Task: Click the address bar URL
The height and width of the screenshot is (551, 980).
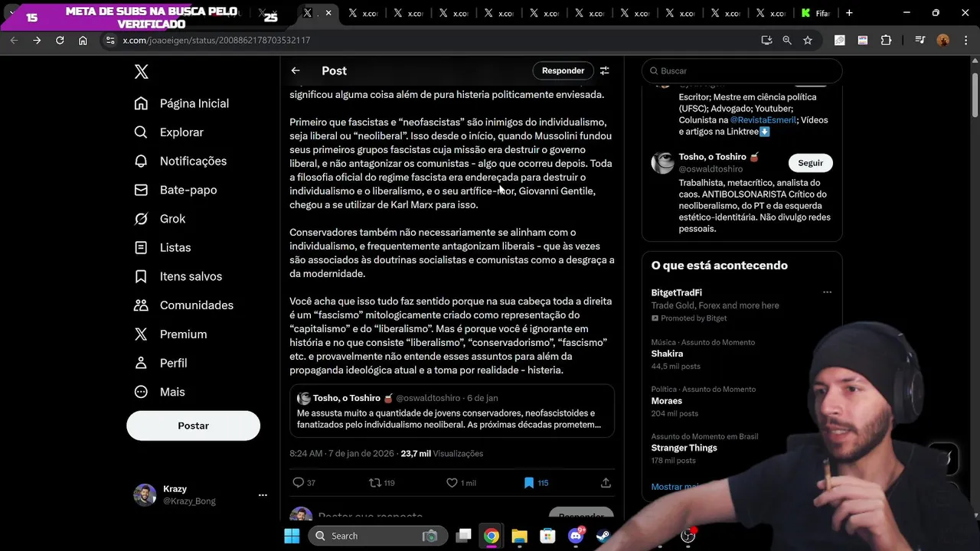Action: pyautogui.click(x=217, y=40)
